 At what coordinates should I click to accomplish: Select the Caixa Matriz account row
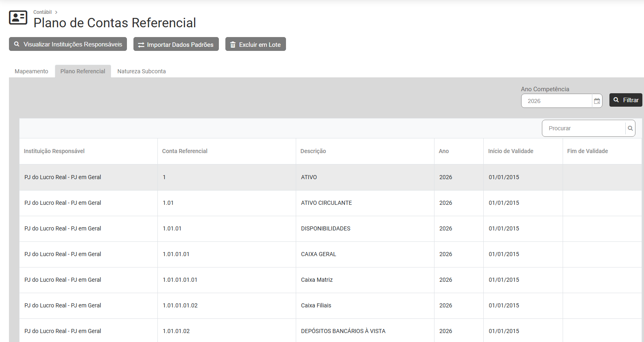click(317, 280)
